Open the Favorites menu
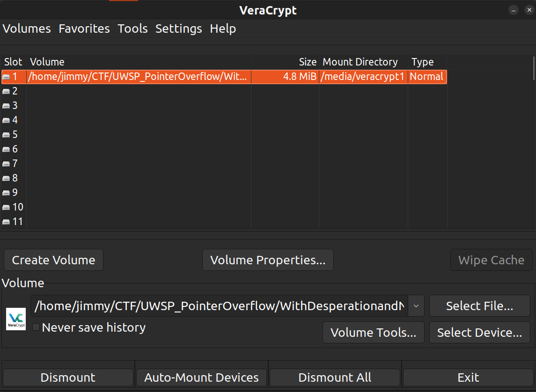536x392 pixels. tap(84, 29)
